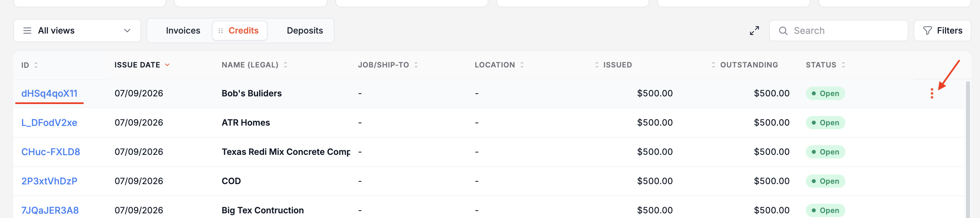Screen dimensions: 980x218
Task: Grab the drag handle beside Credits tab
Action: coord(221,31)
